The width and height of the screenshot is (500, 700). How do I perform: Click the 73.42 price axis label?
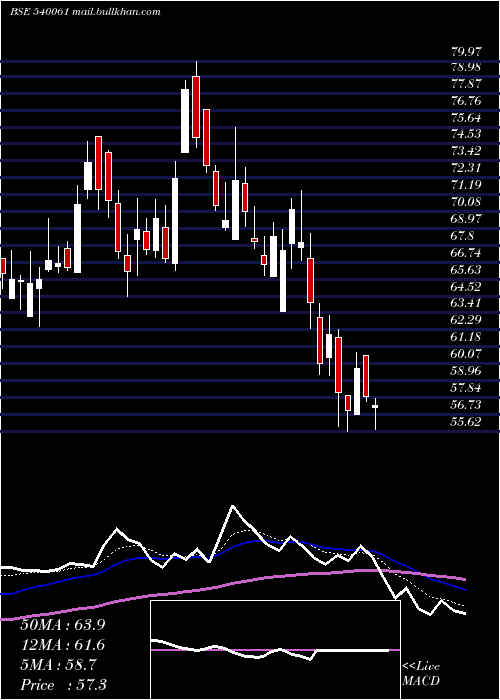[467, 151]
